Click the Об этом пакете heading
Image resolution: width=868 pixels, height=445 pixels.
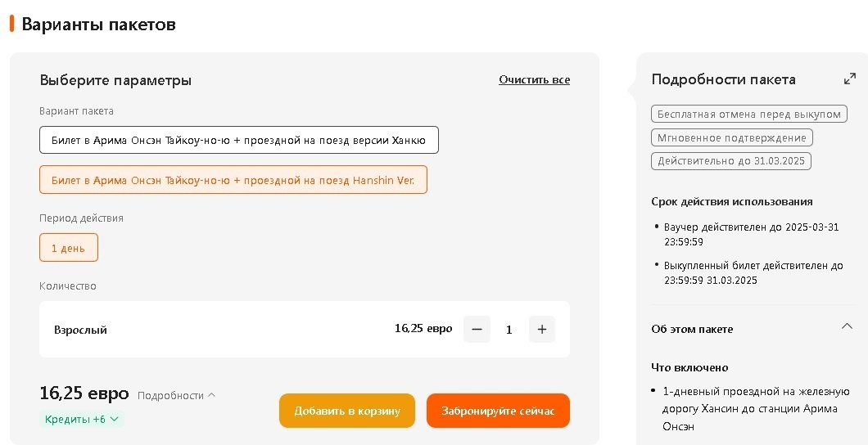coord(692,329)
